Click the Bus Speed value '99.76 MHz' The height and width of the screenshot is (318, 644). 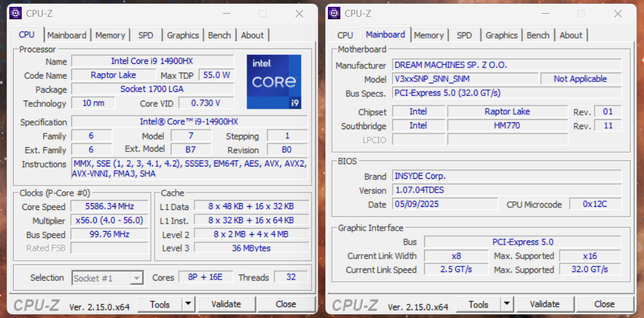[x=110, y=234]
